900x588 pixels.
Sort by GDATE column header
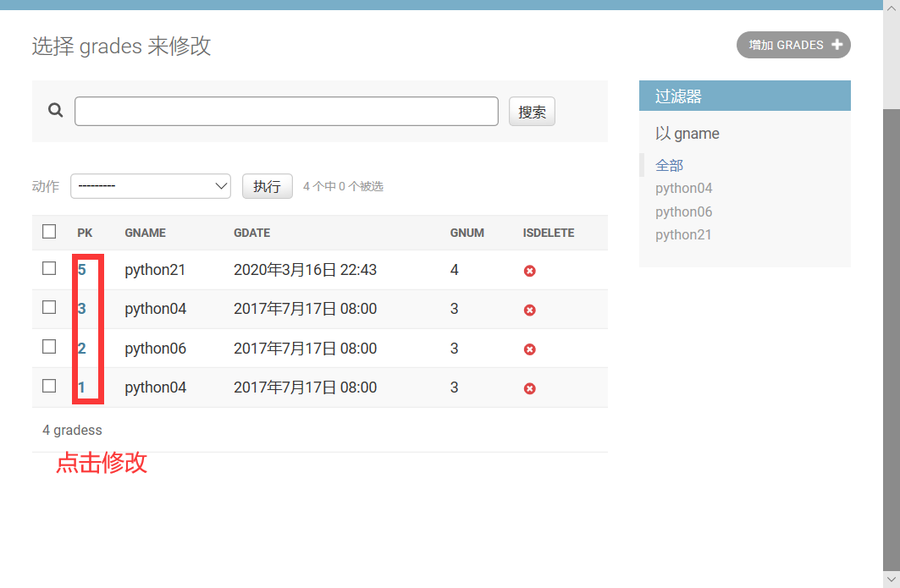pos(252,233)
